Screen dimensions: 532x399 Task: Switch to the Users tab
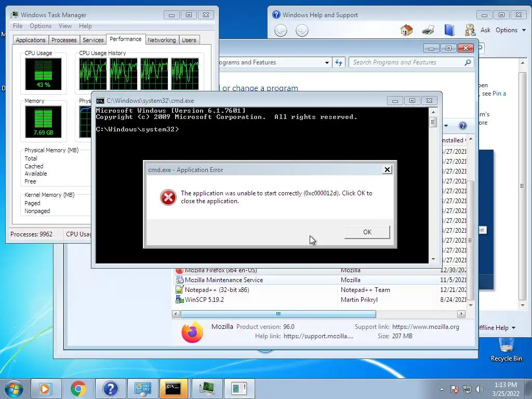coord(189,40)
